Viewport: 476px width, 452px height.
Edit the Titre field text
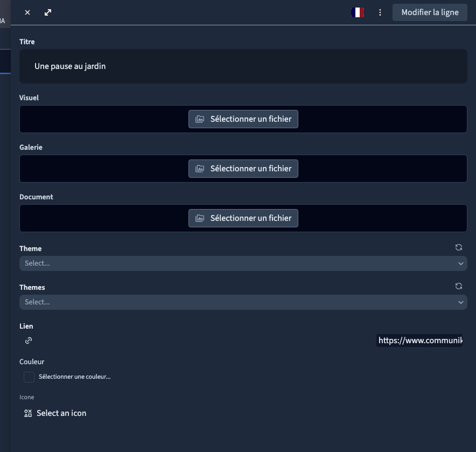coord(243,66)
